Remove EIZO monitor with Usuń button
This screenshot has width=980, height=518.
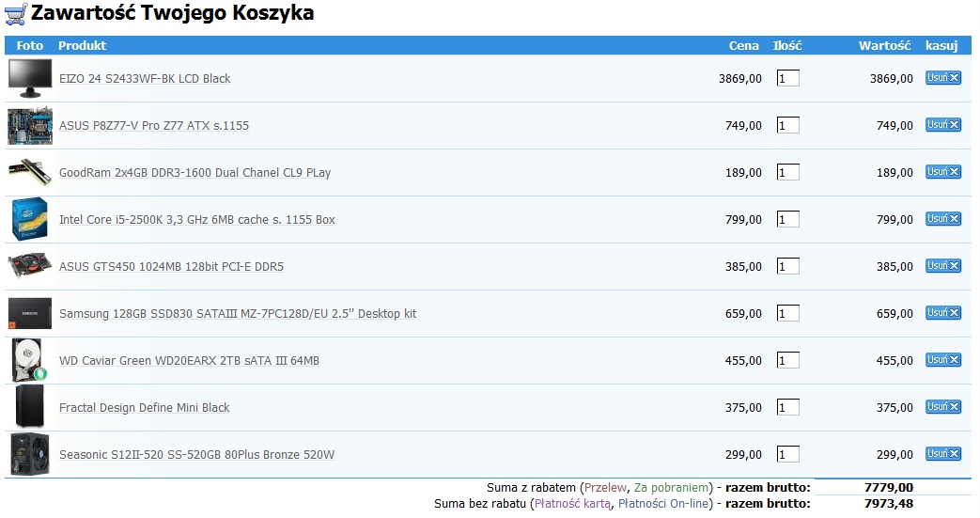[x=943, y=78]
